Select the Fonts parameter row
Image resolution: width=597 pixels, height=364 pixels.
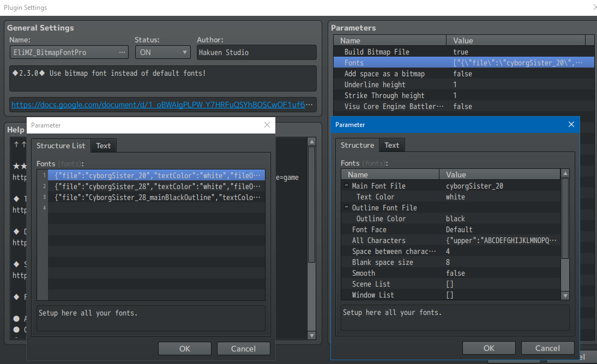click(x=463, y=63)
